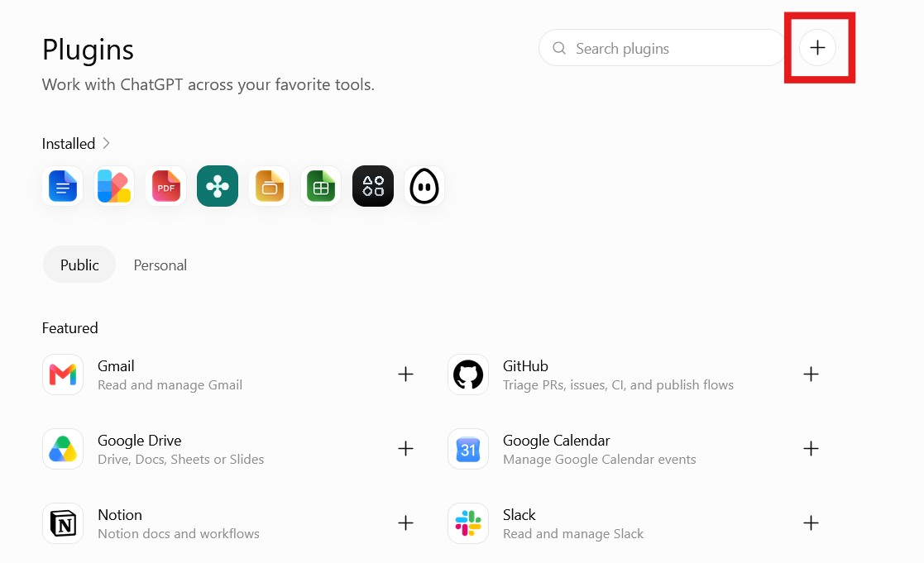This screenshot has height=563, width=924.
Task: Open the egg face plugin icon
Action: pos(424,186)
